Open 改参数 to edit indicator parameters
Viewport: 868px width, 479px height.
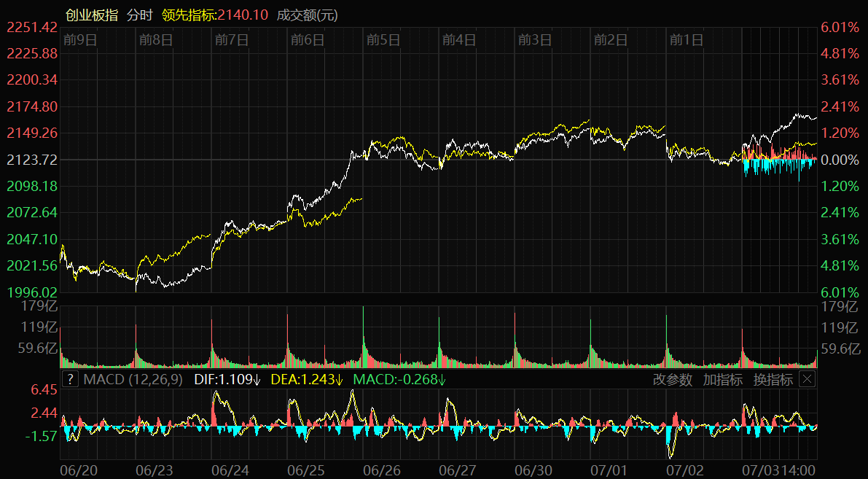point(672,379)
